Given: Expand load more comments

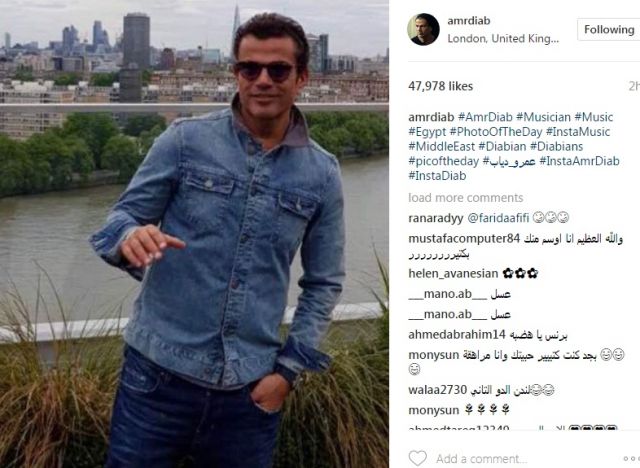Looking at the screenshot, I should tap(466, 198).
